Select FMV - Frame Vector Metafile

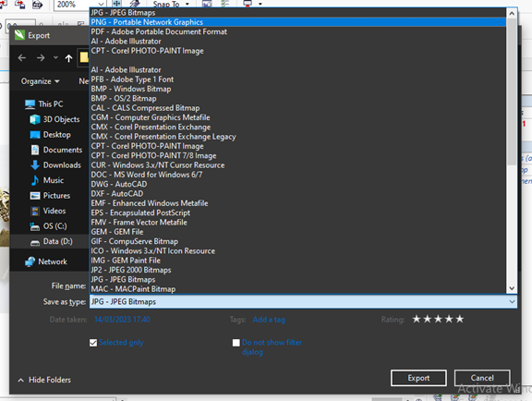tap(298, 222)
